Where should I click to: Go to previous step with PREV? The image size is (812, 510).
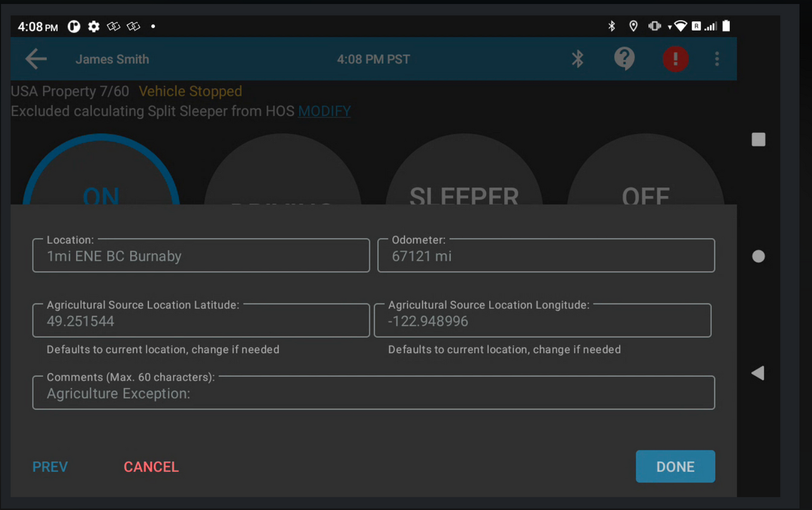(x=50, y=467)
